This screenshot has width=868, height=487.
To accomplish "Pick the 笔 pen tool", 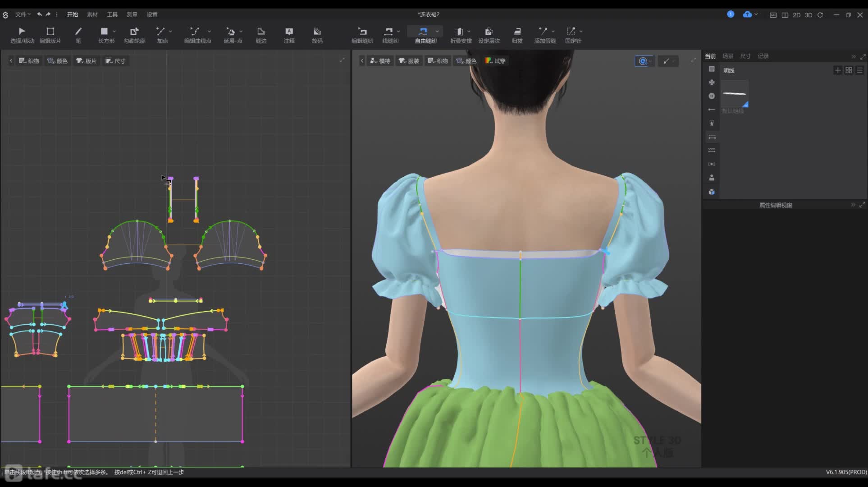I will 78,35.
